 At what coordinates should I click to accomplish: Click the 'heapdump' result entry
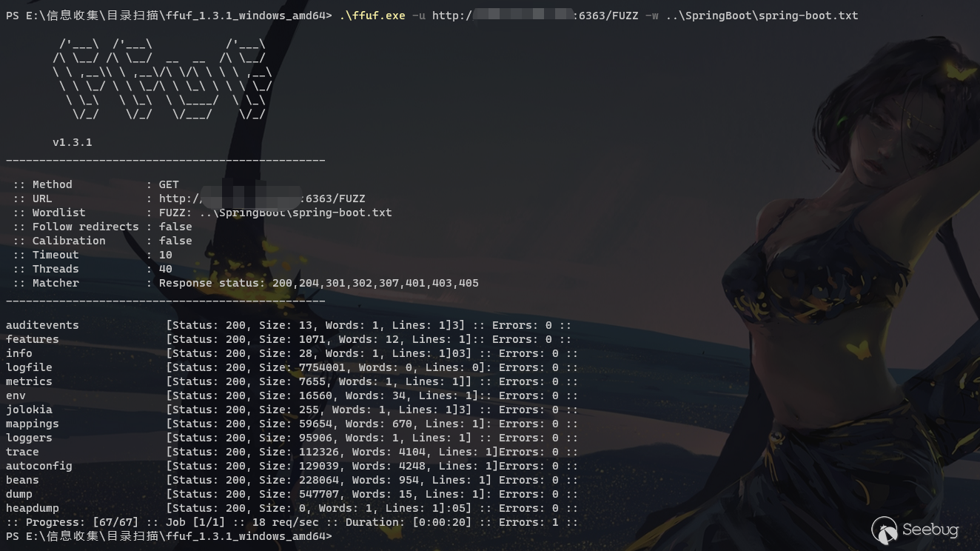coord(33,508)
